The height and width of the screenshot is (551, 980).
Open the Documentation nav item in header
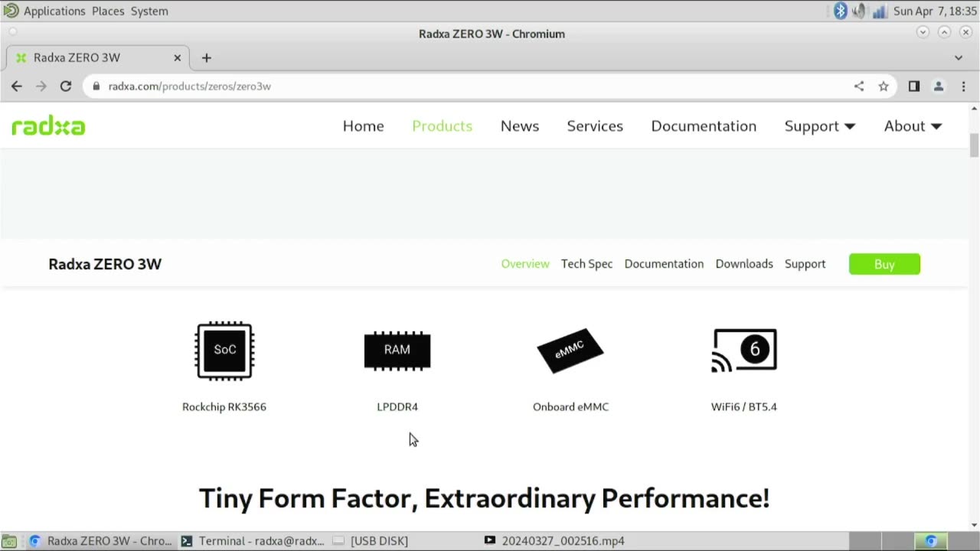(x=704, y=126)
